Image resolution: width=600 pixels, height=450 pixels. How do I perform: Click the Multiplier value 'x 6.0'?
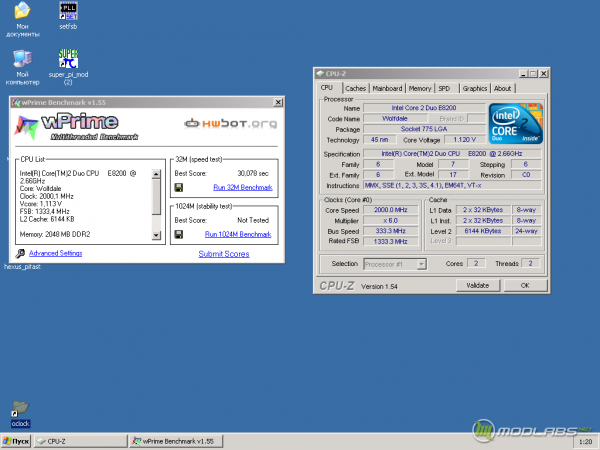pos(391,221)
